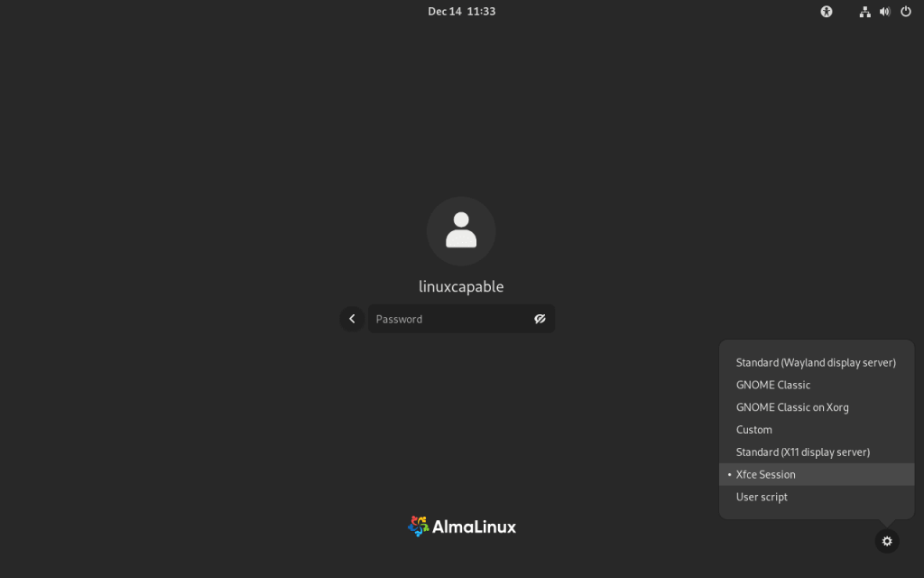Screen dimensions: 924x578
Task: Go back using the left chevron button
Action: tap(352, 319)
